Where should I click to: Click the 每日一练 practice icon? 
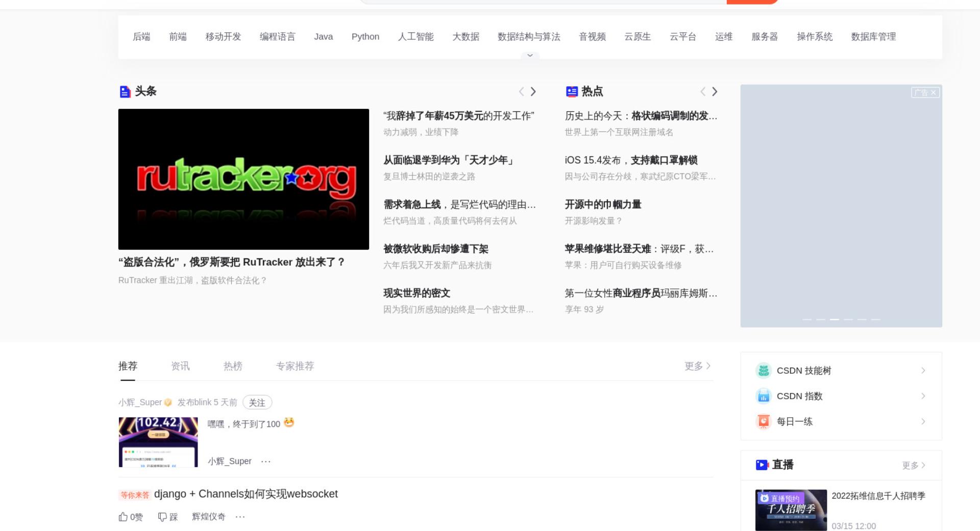point(764,422)
